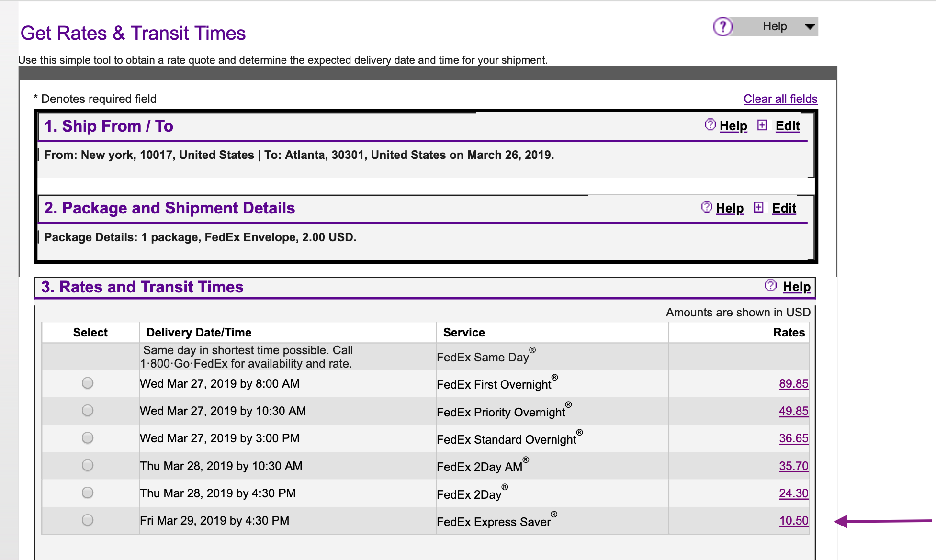This screenshot has width=936, height=560.
Task: Click the Wed Mar 27 by 8:00 AM delivery text
Action: click(220, 384)
